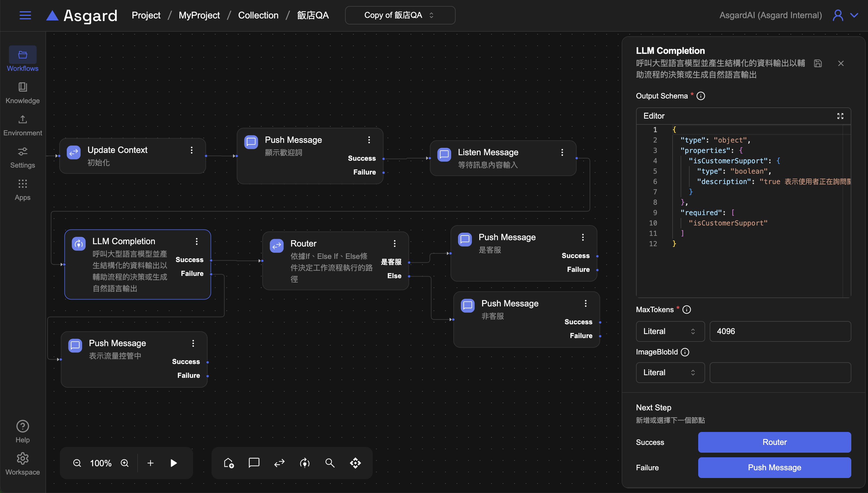Open Router node three-dot menu

[x=395, y=243]
